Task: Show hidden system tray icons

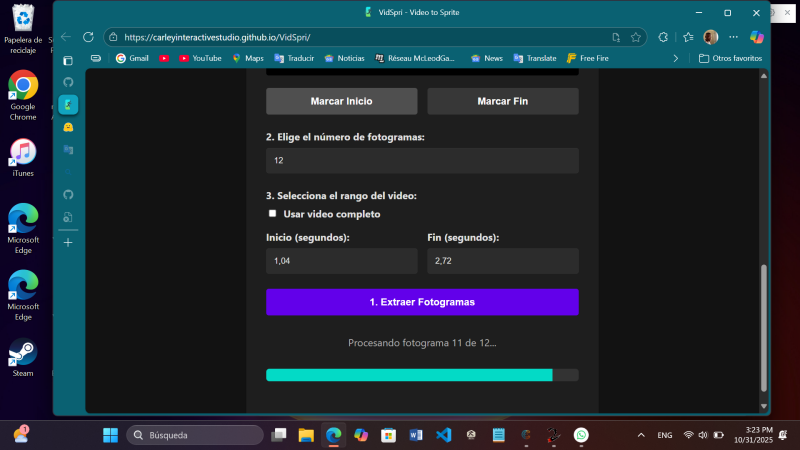Action: click(x=641, y=435)
